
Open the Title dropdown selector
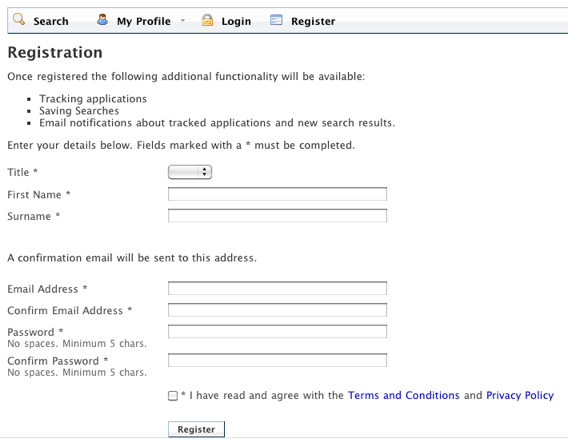[x=190, y=172]
